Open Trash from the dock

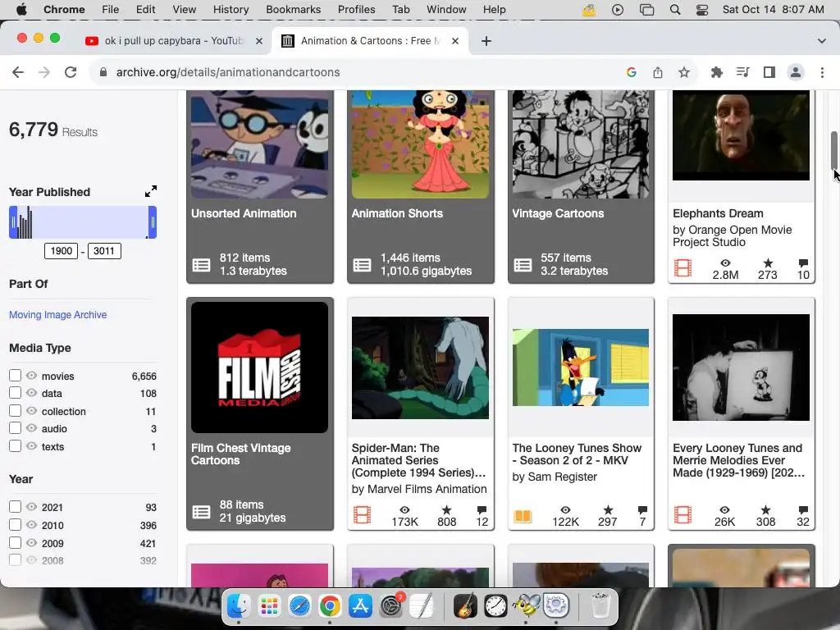tap(600, 606)
